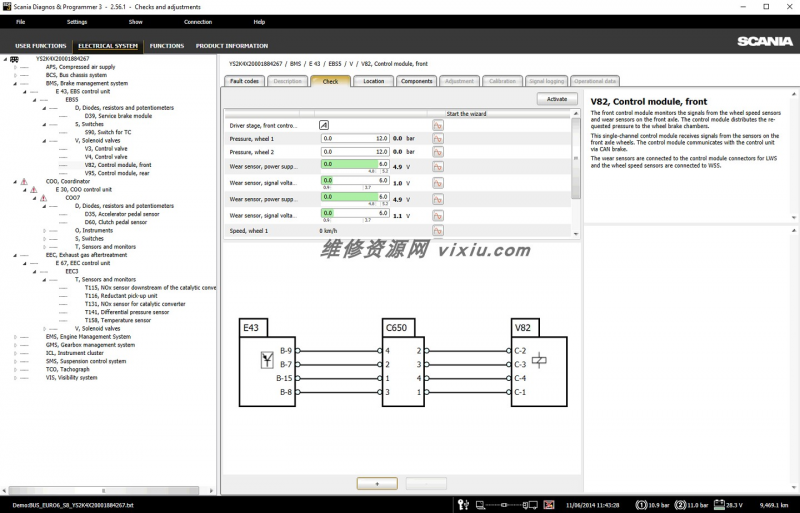
Task: Click circuit 2 pressure indicator icon
Action: [680, 505]
